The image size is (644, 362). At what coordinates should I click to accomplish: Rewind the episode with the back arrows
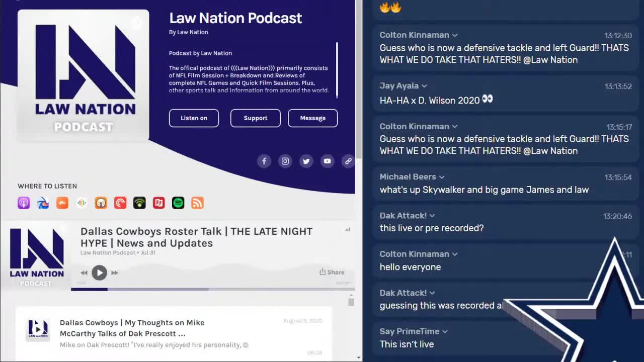pyautogui.click(x=84, y=273)
